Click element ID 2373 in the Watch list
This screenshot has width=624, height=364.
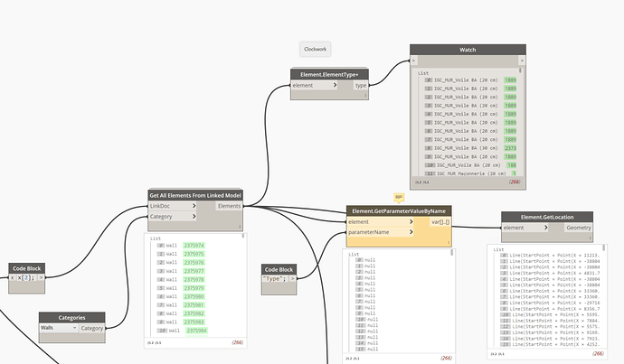pos(511,148)
